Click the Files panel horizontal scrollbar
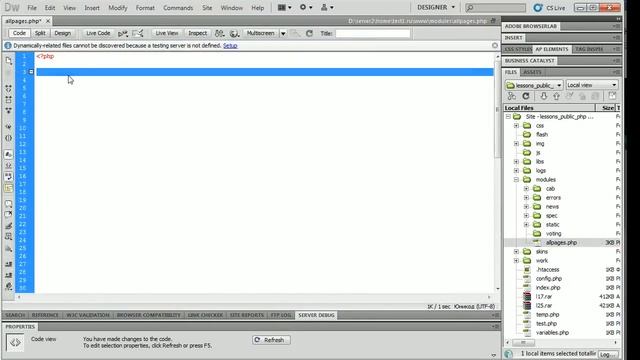The height and width of the screenshot is (360, 640). (x=561, y=342)
